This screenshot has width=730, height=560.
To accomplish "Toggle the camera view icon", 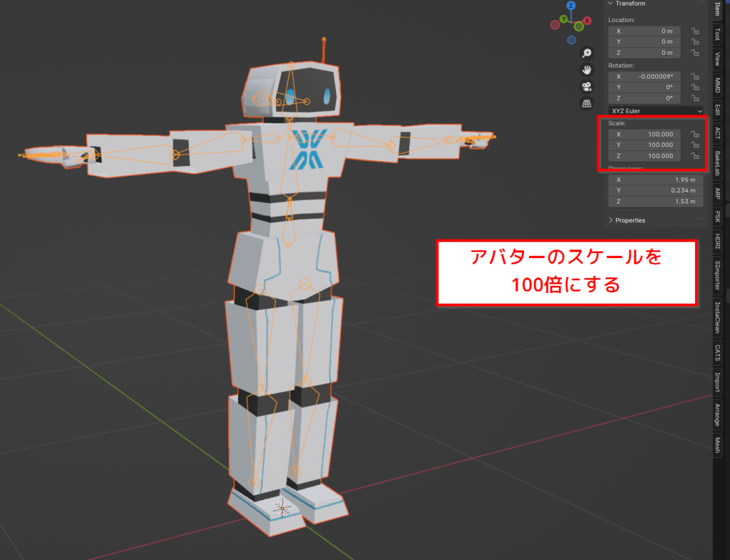I will click(x=587, y=86).
